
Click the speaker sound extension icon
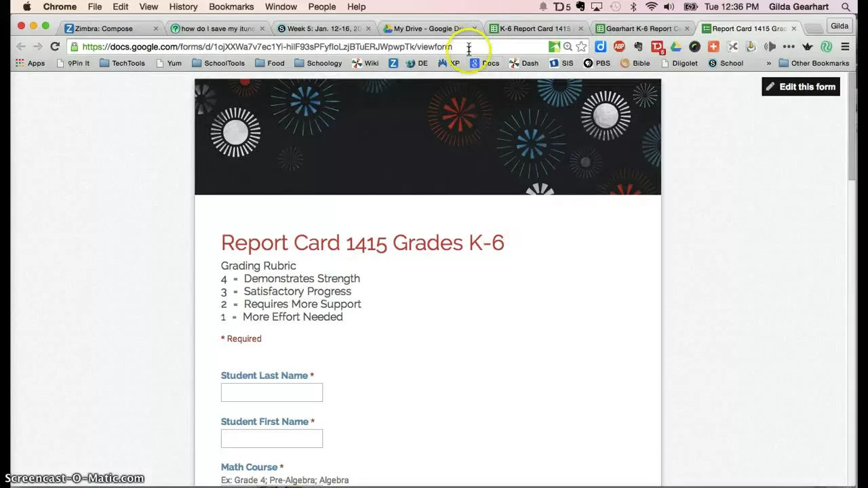pyautogui.click(x=770, y=47)
